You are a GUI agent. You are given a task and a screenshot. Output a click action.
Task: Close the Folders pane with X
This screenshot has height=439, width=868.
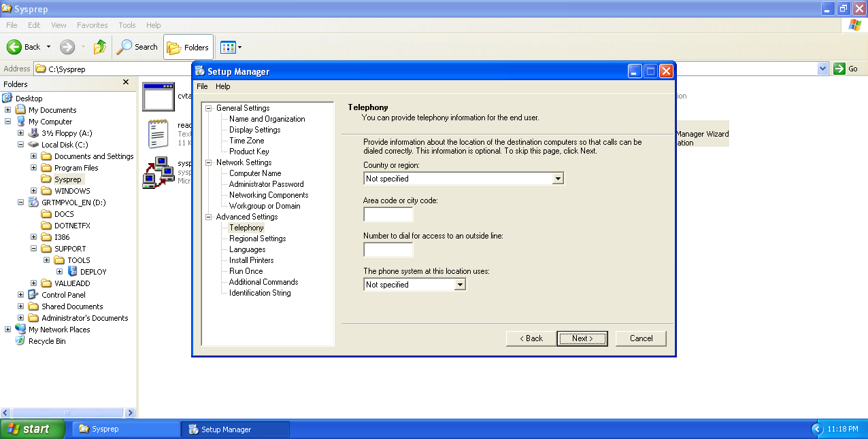tap(125, 82)
